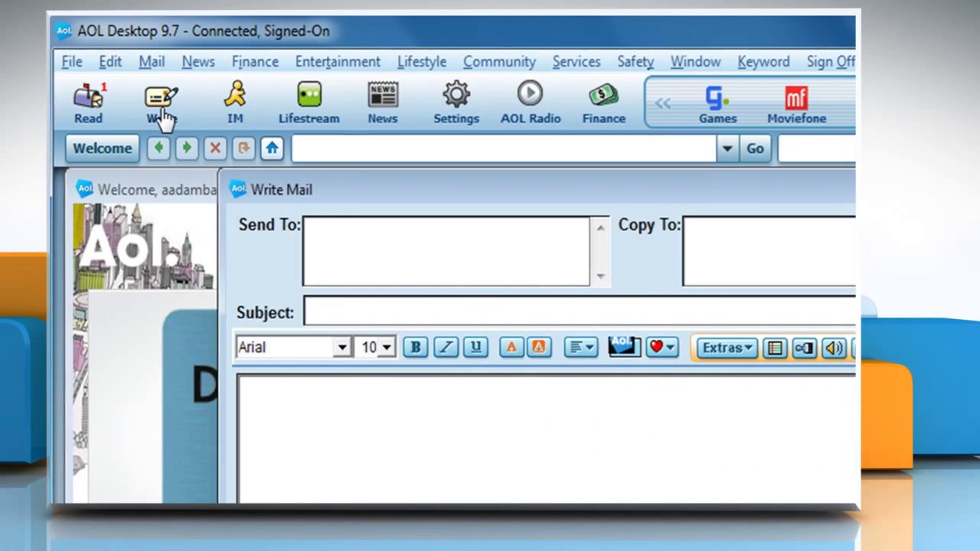Click in the Subject field
This screenshot has height=551, width=980.
(580, 312)
